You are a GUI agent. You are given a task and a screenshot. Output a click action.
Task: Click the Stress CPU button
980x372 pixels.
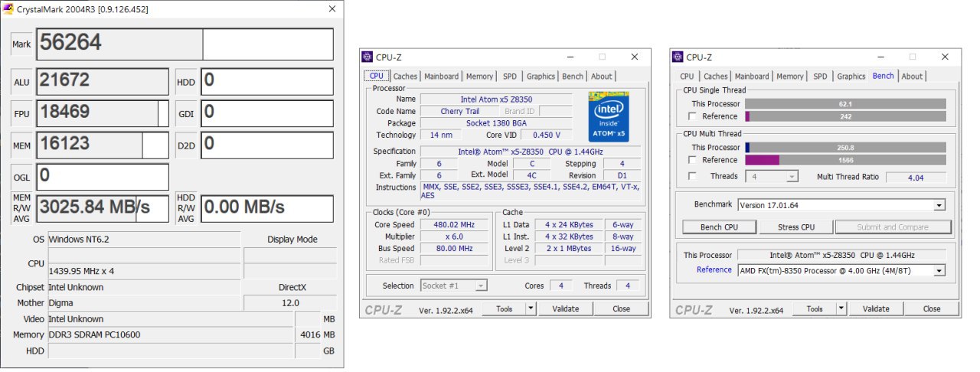[x=795, y=227]
